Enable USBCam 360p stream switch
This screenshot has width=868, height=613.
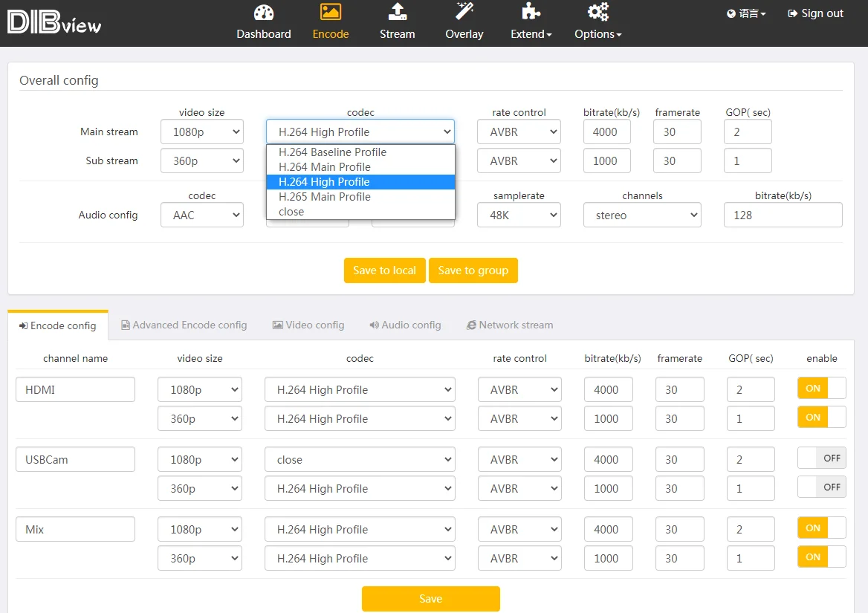[821, 487]
